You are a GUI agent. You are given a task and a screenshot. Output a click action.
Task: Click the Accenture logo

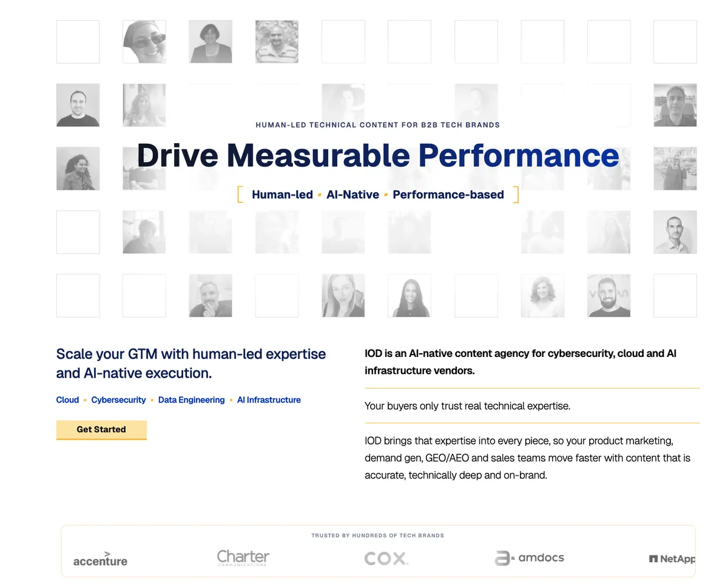[x=100, y=559]
